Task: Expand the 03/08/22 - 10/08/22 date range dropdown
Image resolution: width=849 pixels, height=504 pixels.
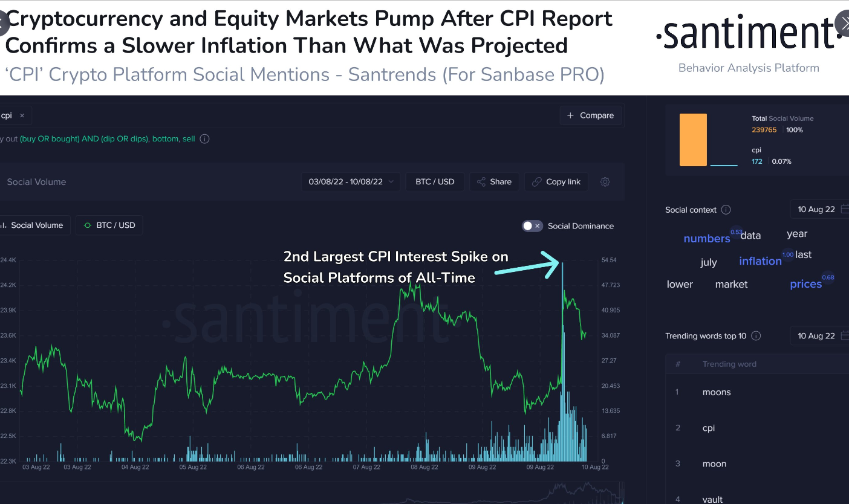Action: click(351, 182)
